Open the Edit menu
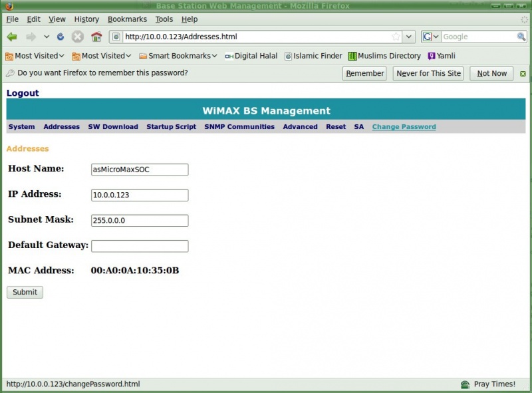Viewport: 532px width, 393px height. (x=34, y=19)
